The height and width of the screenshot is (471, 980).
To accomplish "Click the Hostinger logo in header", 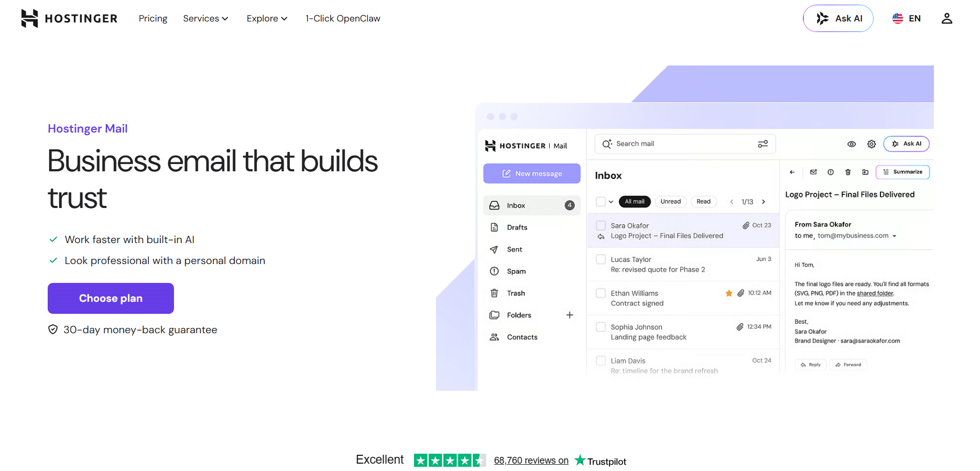I will point(69,18).
